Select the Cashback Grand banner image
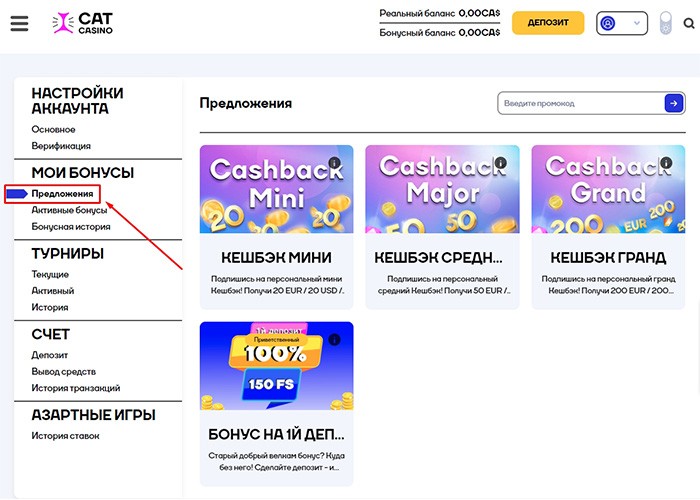Viewport: 700px width, 500px height. 609,189
